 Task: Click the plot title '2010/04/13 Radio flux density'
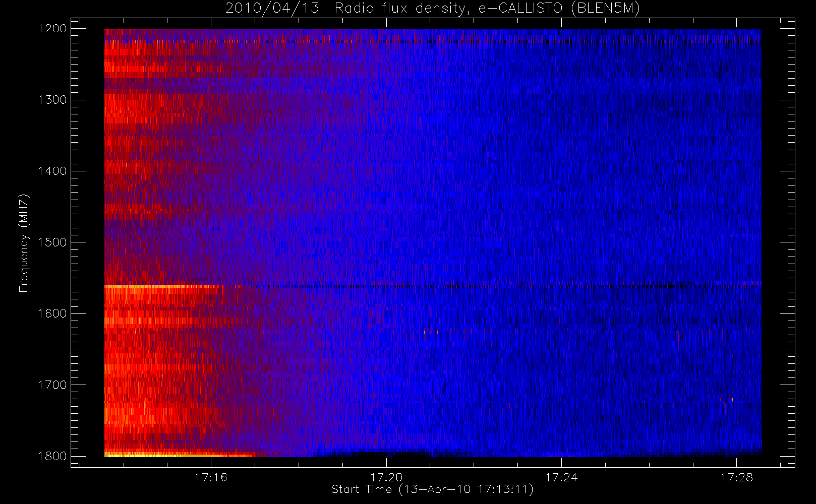click(x=433, y=9)
